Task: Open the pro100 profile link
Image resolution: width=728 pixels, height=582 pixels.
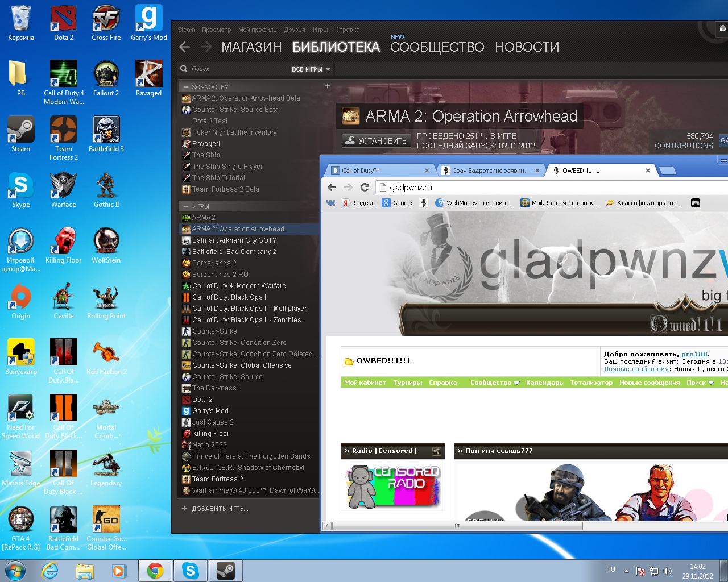Action: click(x=694, y=354)
